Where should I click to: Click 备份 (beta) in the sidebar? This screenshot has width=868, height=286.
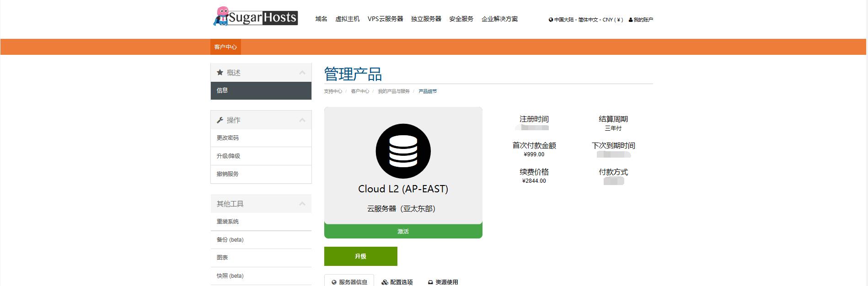[261, 239]
